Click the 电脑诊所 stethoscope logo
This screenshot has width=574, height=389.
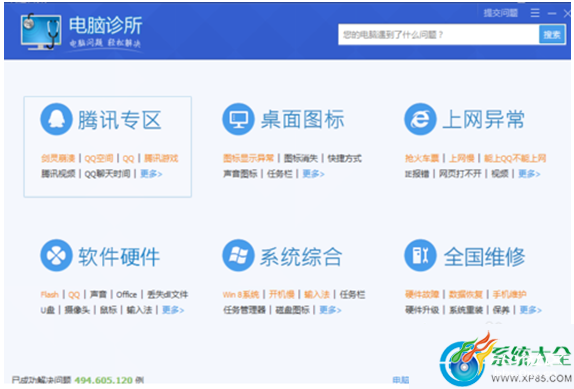(41, 32)
